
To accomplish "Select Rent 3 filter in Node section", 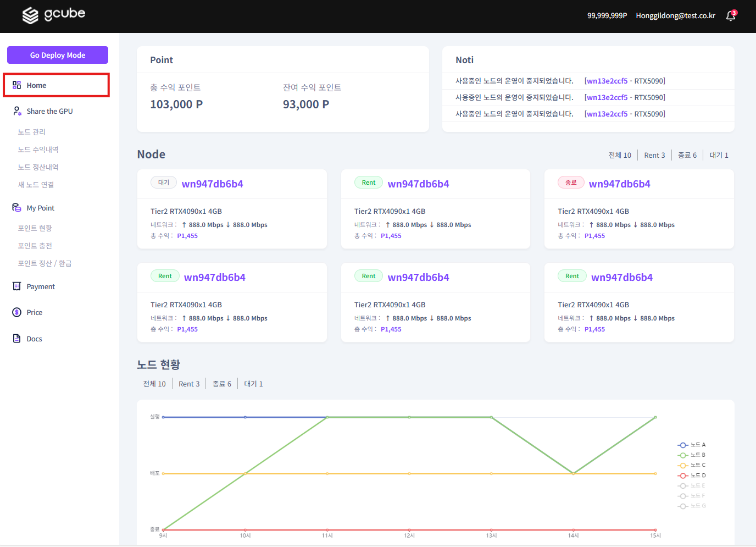I will [654, 156].
